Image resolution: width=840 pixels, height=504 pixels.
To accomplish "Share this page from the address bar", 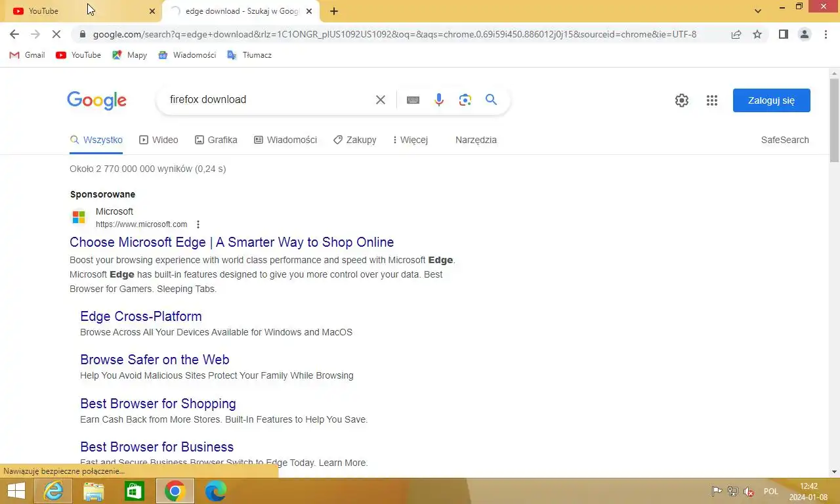I will [736, 34].
